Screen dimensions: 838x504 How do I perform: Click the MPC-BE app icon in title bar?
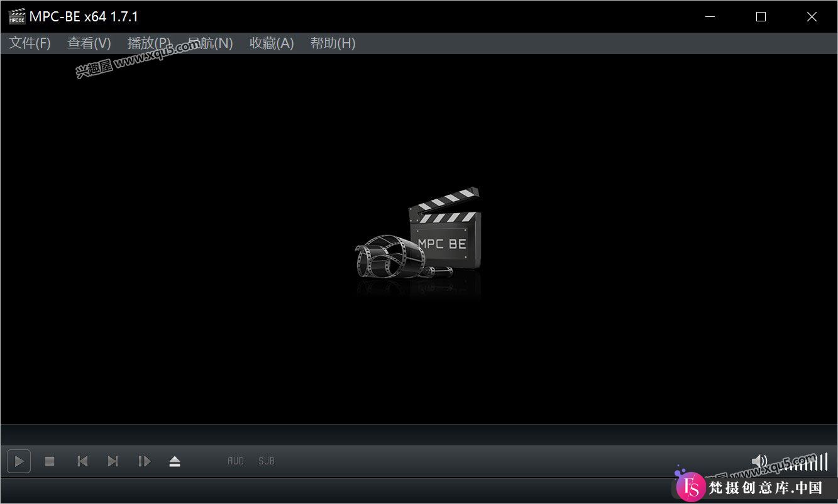point(17,16)
